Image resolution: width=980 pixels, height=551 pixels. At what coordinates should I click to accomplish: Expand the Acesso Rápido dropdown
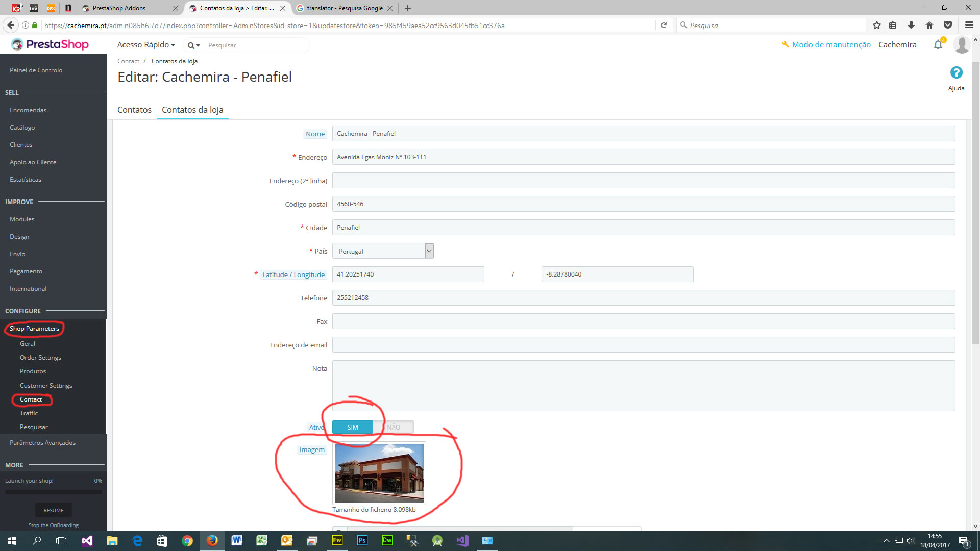[146, 45]
